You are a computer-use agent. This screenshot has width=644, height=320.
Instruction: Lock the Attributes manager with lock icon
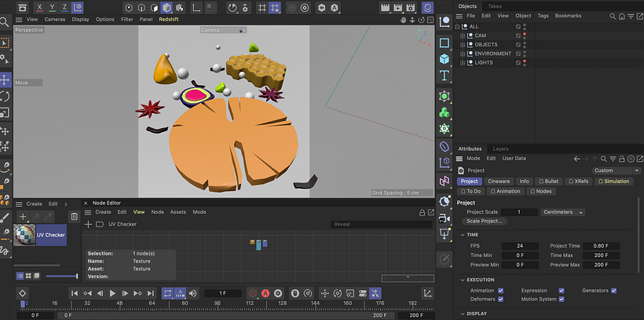(622, 159)
